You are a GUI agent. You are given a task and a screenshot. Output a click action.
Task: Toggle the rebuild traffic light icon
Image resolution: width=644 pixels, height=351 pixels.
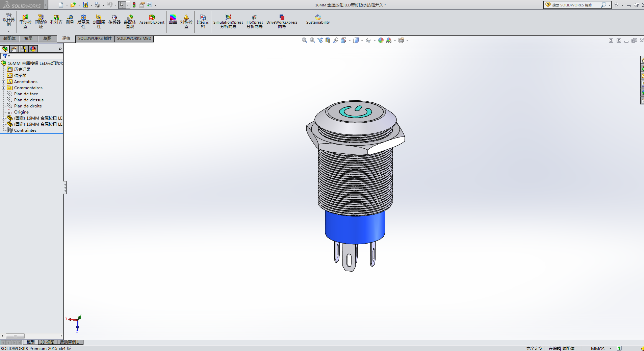(134, 5)
